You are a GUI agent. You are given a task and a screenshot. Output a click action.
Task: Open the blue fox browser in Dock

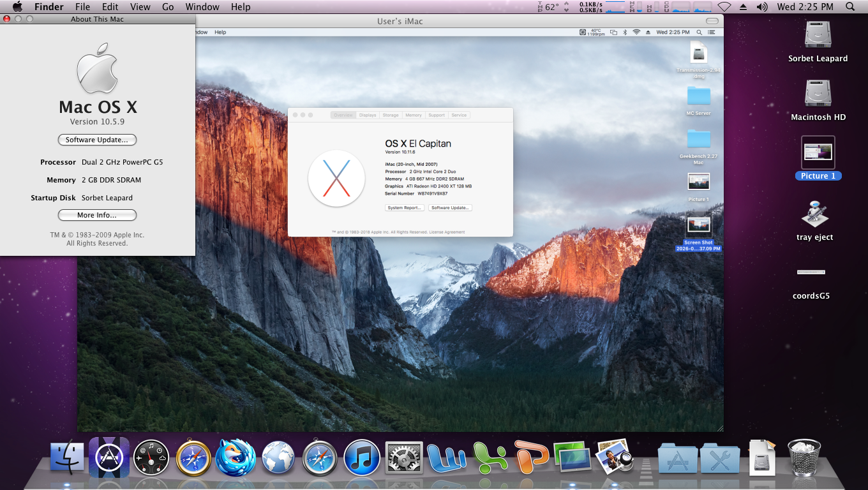[236, 457]
